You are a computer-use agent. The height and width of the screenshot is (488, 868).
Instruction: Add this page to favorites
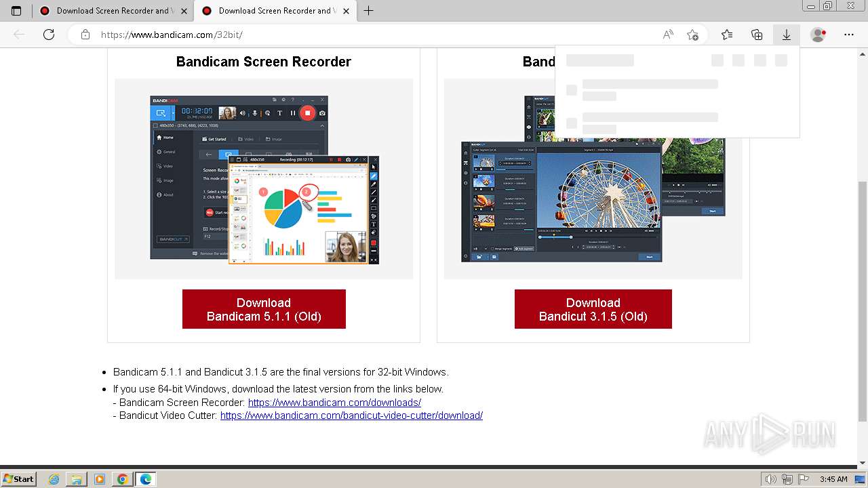tap(692, 35)
